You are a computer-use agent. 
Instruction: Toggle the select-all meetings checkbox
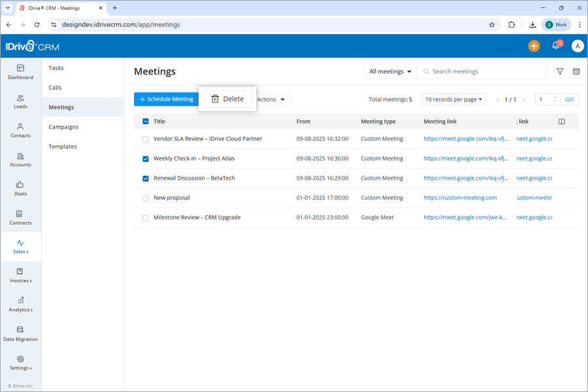coord(145,121)
